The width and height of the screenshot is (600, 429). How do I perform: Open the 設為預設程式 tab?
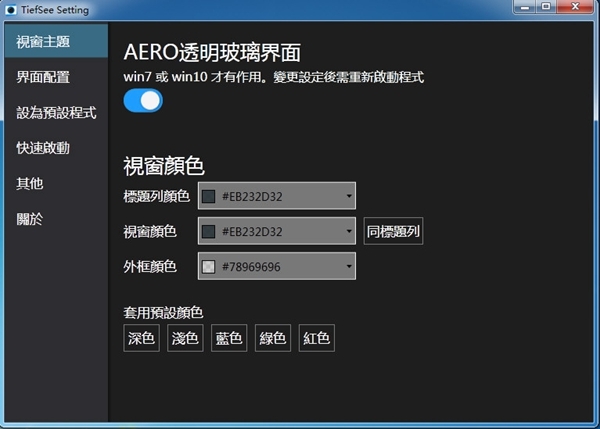coord(56,112)
